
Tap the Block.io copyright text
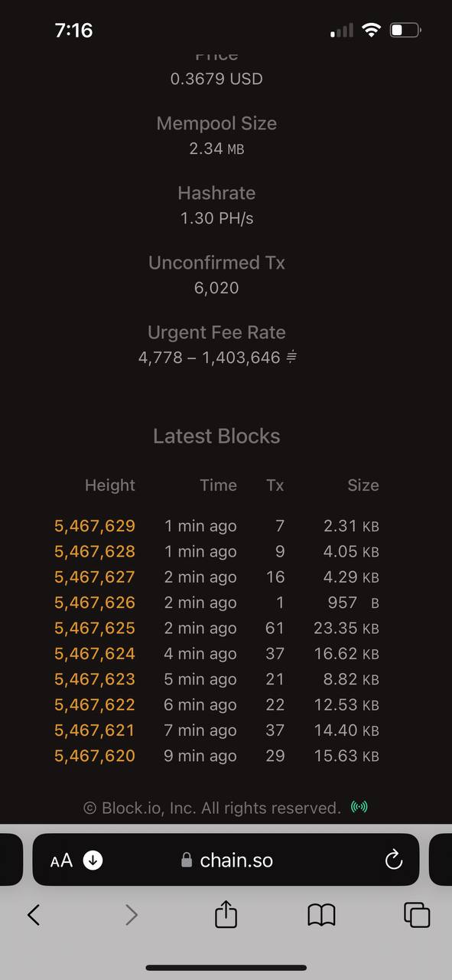tap(212, 808)
